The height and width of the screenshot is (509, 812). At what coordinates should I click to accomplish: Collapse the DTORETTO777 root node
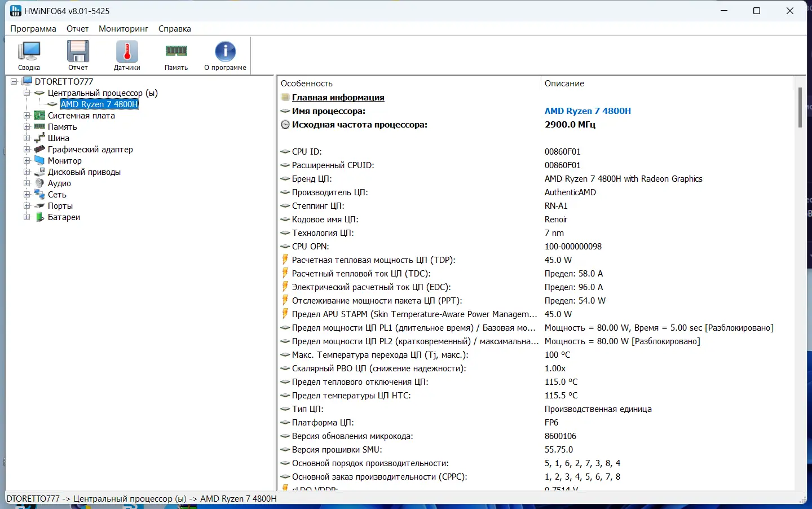pos(14,81)
